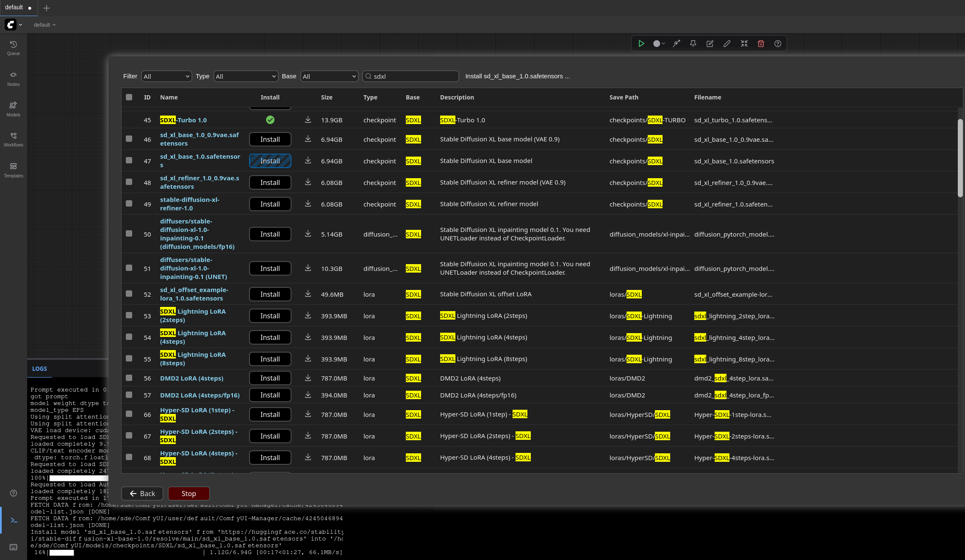
Task: Expand the default workflow breadcrumb dropdown
Action: coord(44,25)
